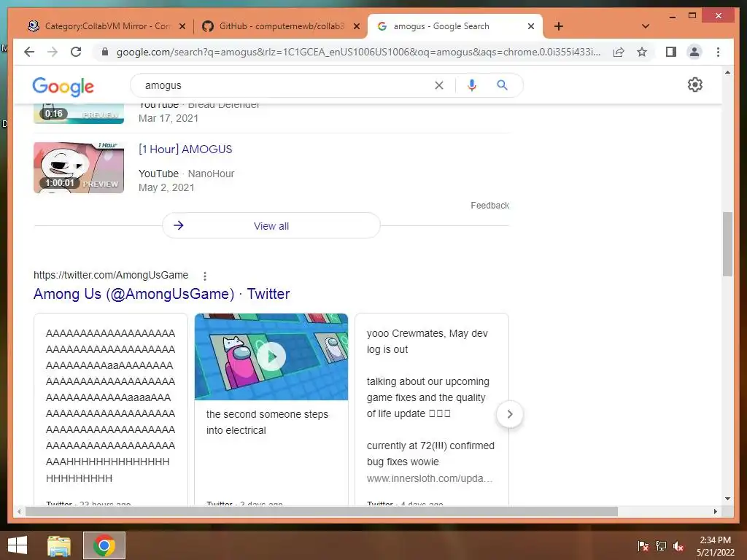
Task: Close the GitHub computernewb tab
Action: point(356,26)
